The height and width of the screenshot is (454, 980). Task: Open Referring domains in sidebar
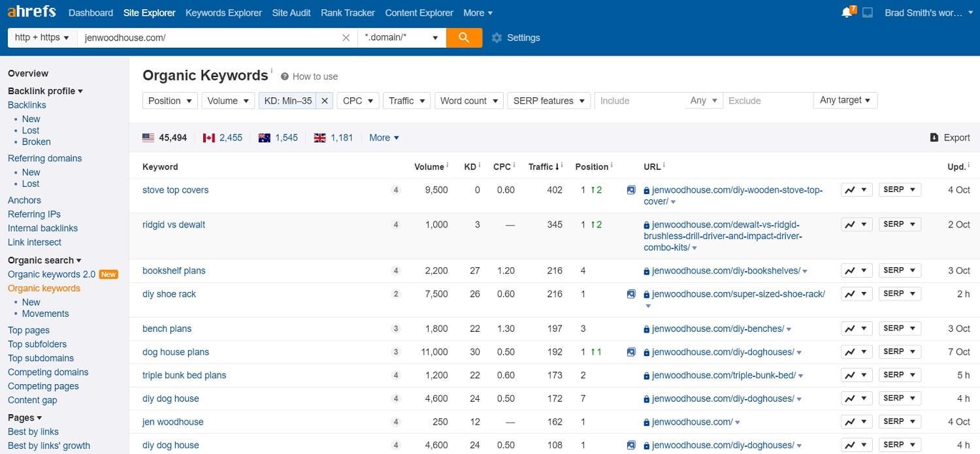click(x=45, y=158)
